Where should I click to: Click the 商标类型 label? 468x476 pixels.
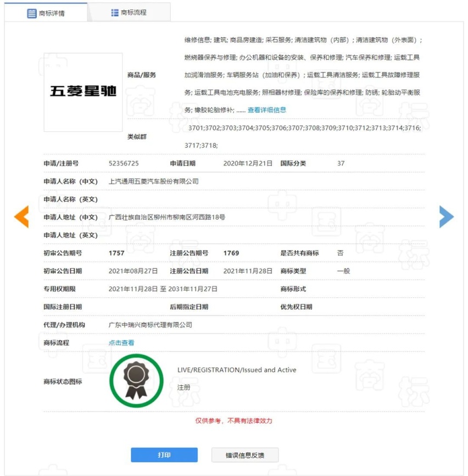293,271
